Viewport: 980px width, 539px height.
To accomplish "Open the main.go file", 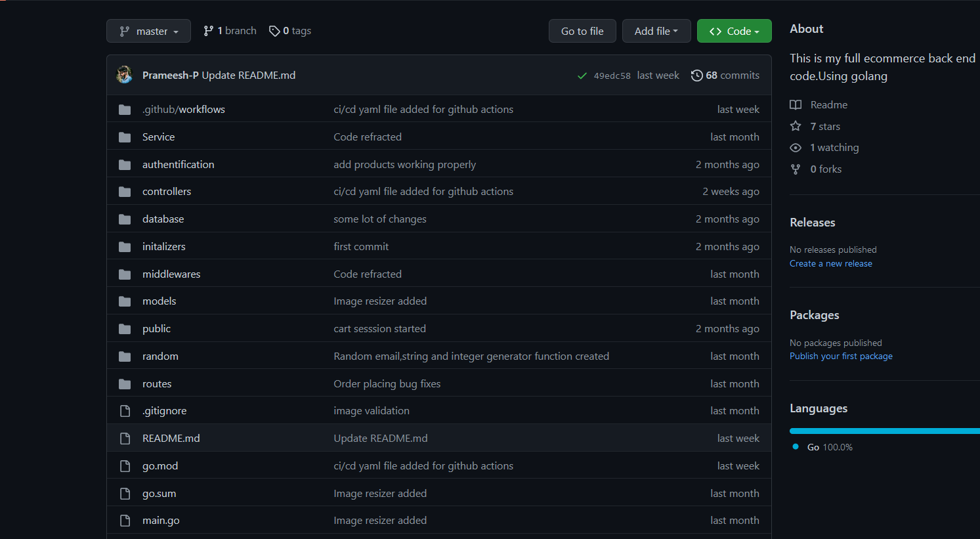I will coord(161,521).
